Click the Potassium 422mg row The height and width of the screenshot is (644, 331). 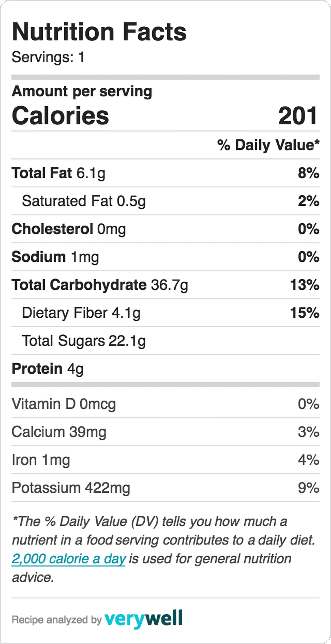165,488
